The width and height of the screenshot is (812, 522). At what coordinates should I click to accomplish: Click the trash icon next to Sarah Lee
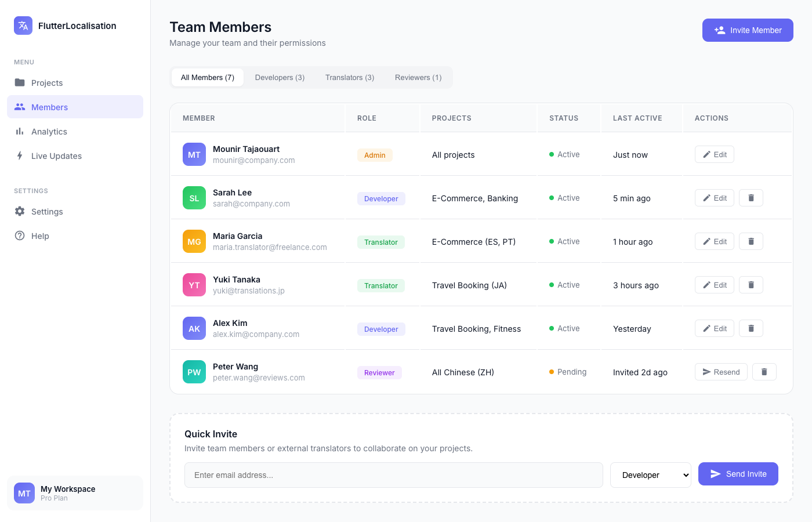coord(751,198)
